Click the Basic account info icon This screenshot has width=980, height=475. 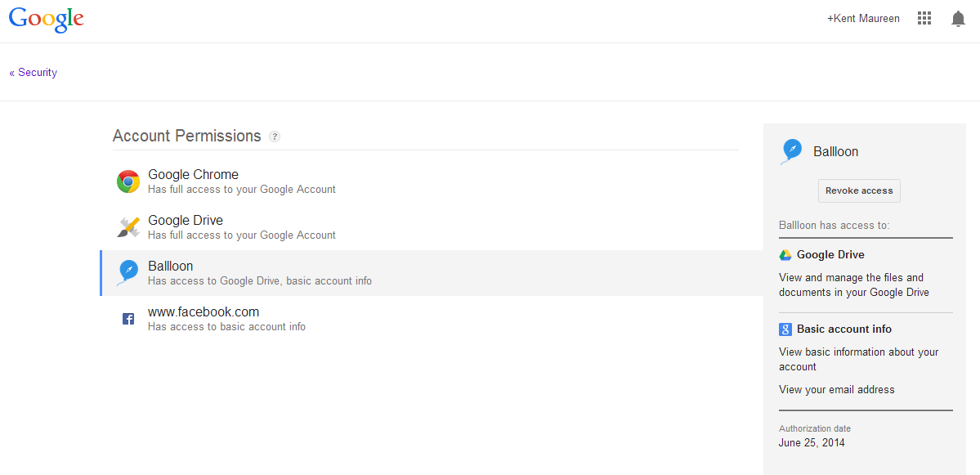(785, 329)
